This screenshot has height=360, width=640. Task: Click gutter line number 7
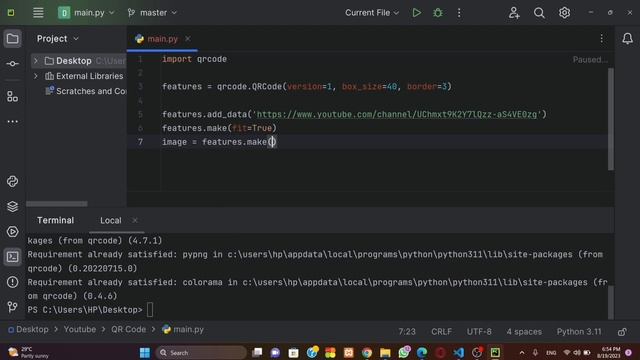tap(140, 142)
